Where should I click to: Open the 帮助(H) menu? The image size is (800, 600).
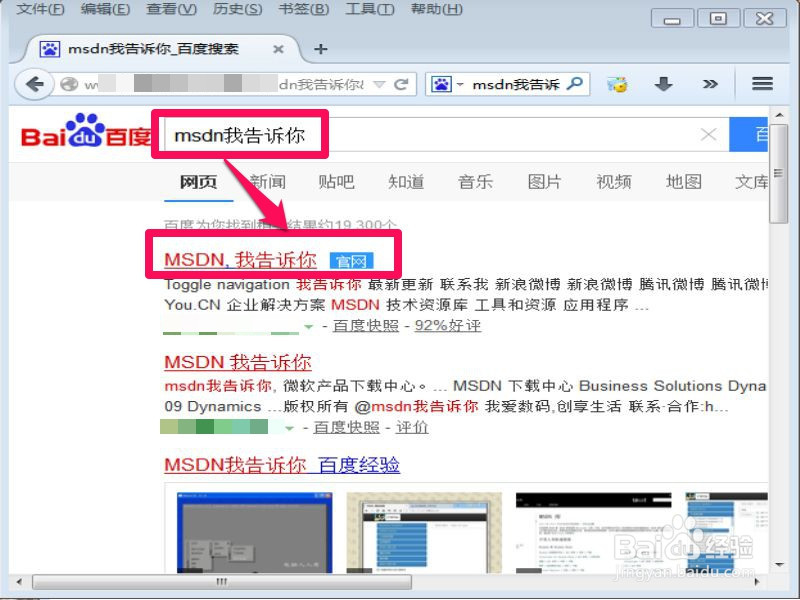click(x=437, y=9)
